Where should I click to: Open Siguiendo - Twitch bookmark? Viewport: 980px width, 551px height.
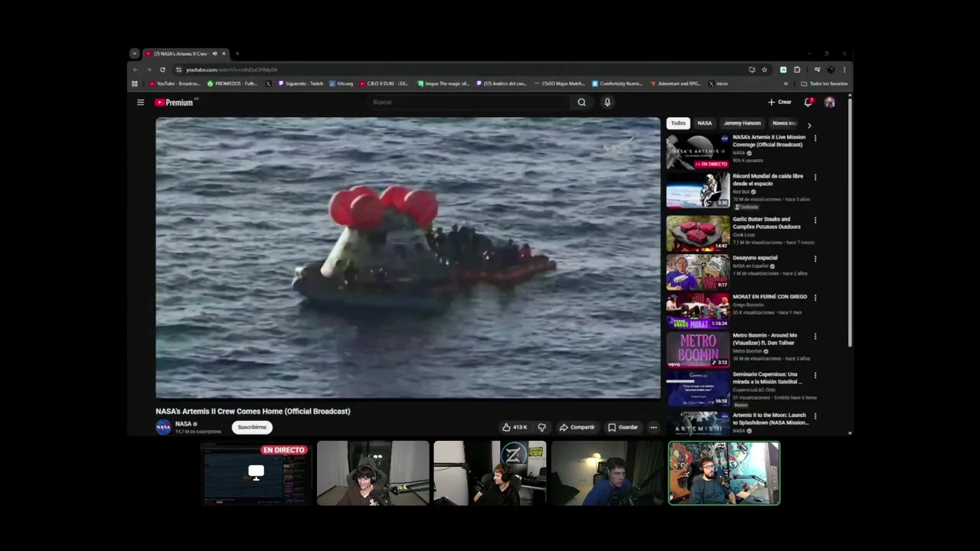(x=300, y=83)
